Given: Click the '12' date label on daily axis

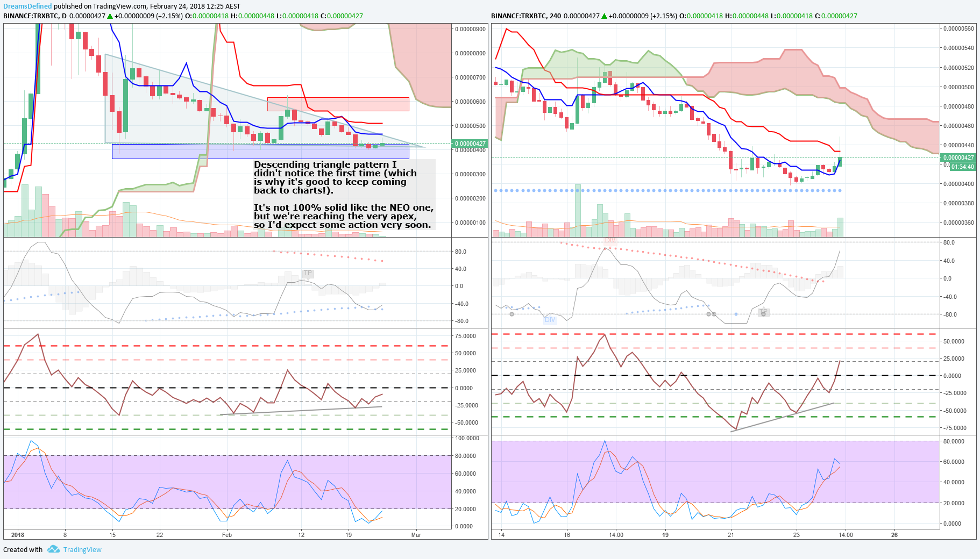Looking at the screenshot, I should 301,535.
